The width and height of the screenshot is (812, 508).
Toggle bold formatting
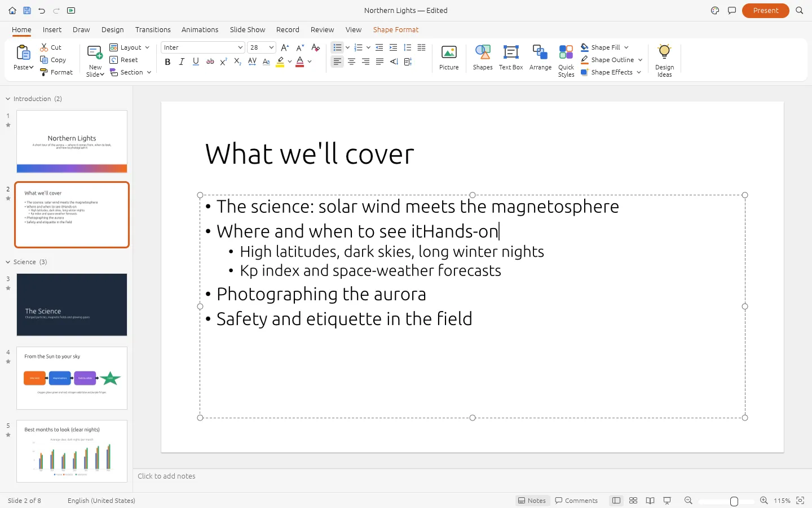(167, 62)
